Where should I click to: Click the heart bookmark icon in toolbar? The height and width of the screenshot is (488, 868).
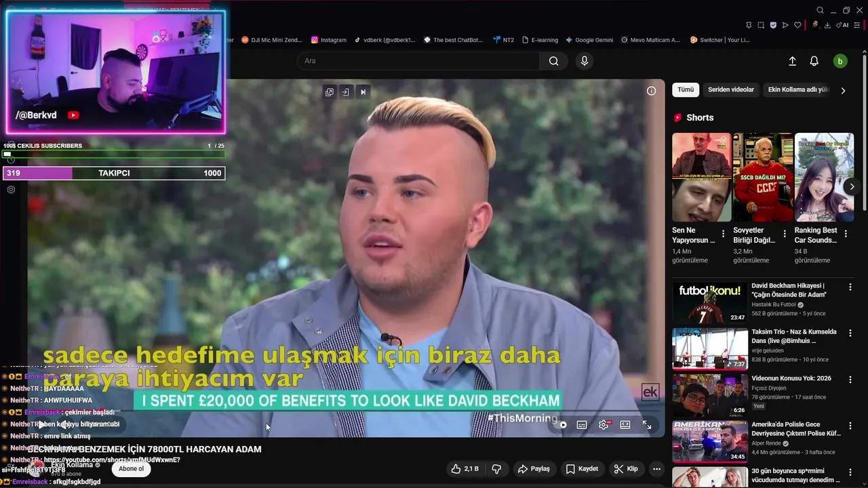click(x=797, y=25)
